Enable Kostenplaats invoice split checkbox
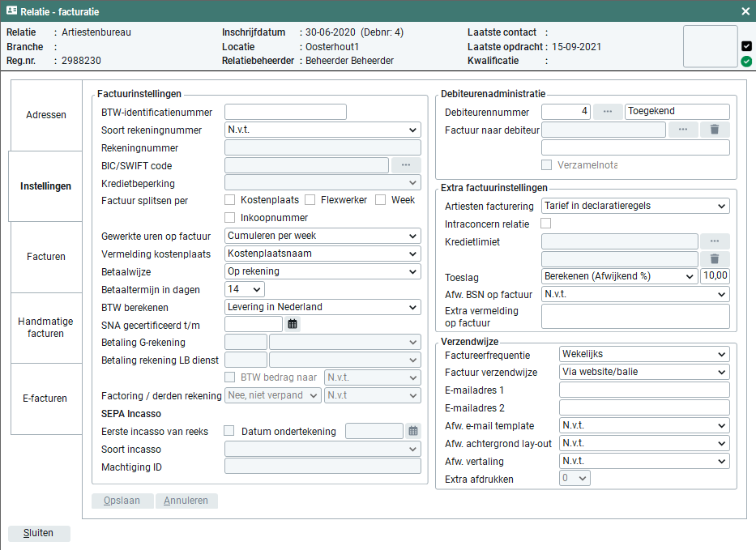The image size is (756, 550). tap(230, 200)
